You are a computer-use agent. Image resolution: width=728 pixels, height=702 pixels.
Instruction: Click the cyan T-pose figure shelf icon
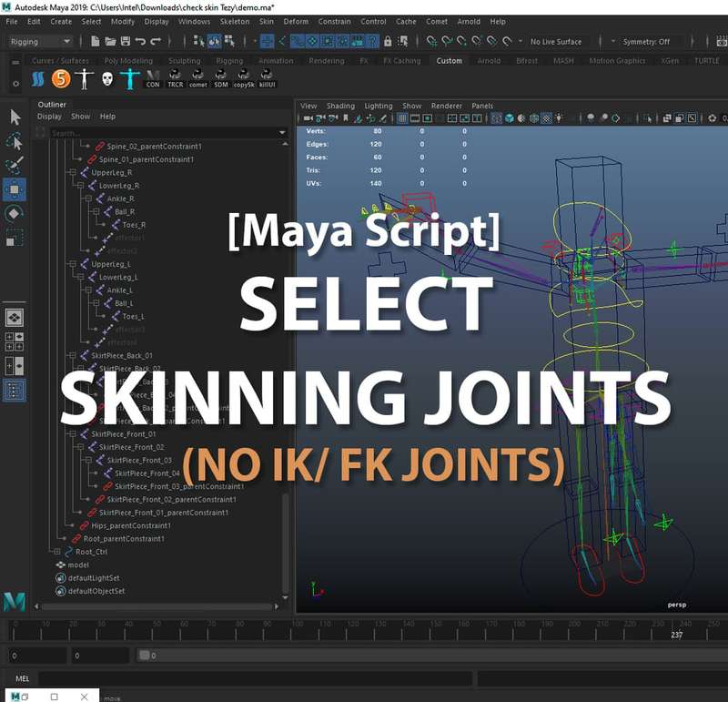tap(130, 78)
